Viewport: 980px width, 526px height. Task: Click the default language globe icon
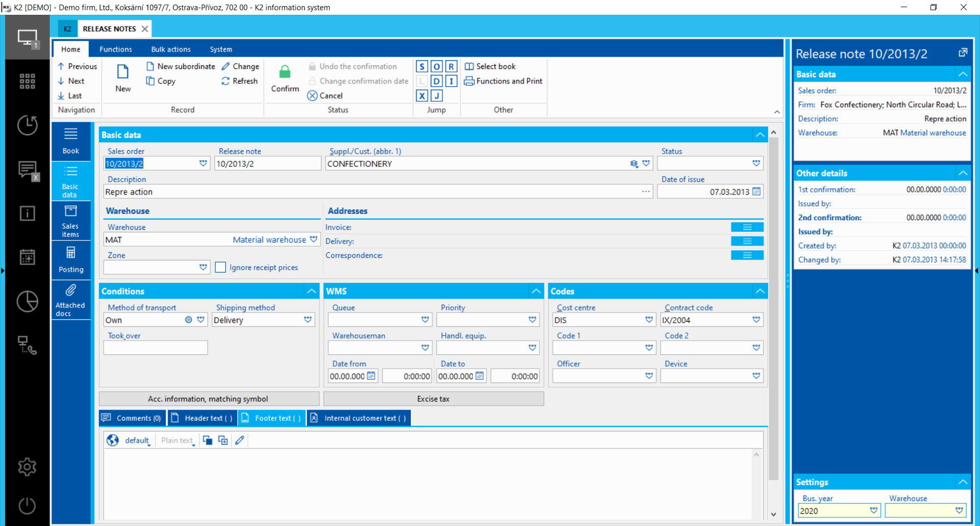[x=113, y=440]
